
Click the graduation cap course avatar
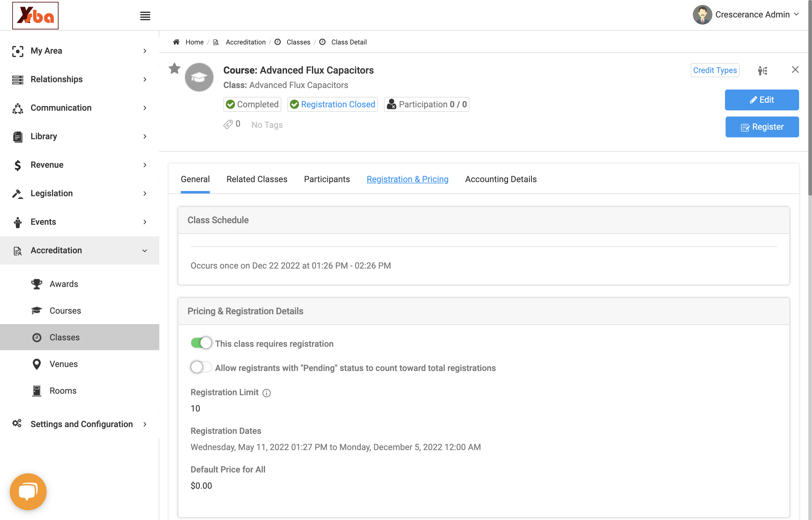(199, 77)
